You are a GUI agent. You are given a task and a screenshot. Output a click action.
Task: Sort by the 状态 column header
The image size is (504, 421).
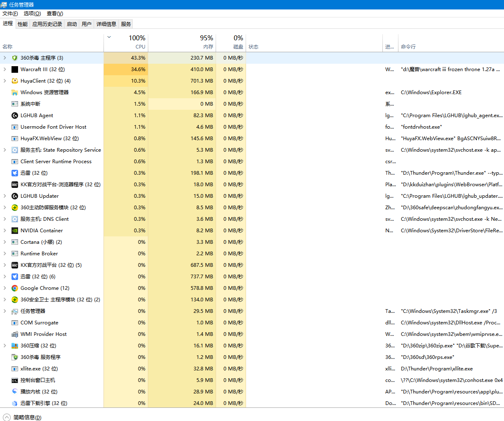point(314,42)
